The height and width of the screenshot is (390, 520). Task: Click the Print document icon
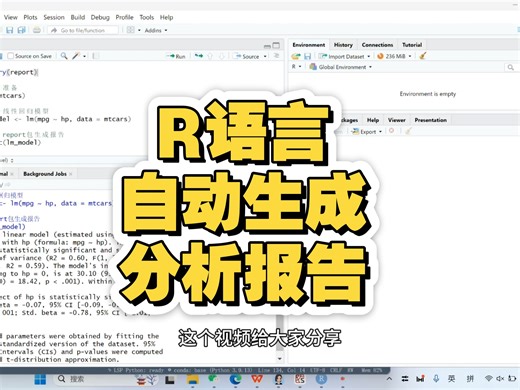coord(37,30)
